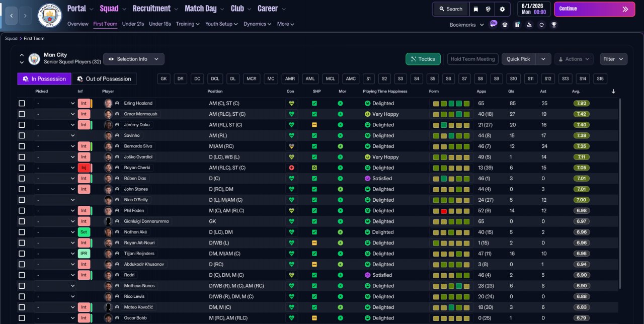Open the Actions dropdown
The height and width of the screenshot is (324, 644).
pos(574,59)
